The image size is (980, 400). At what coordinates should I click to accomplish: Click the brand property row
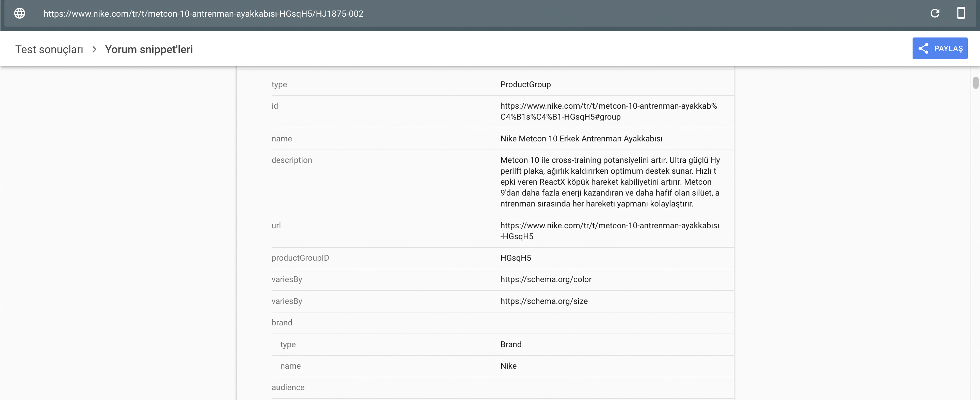pos(282,323)
